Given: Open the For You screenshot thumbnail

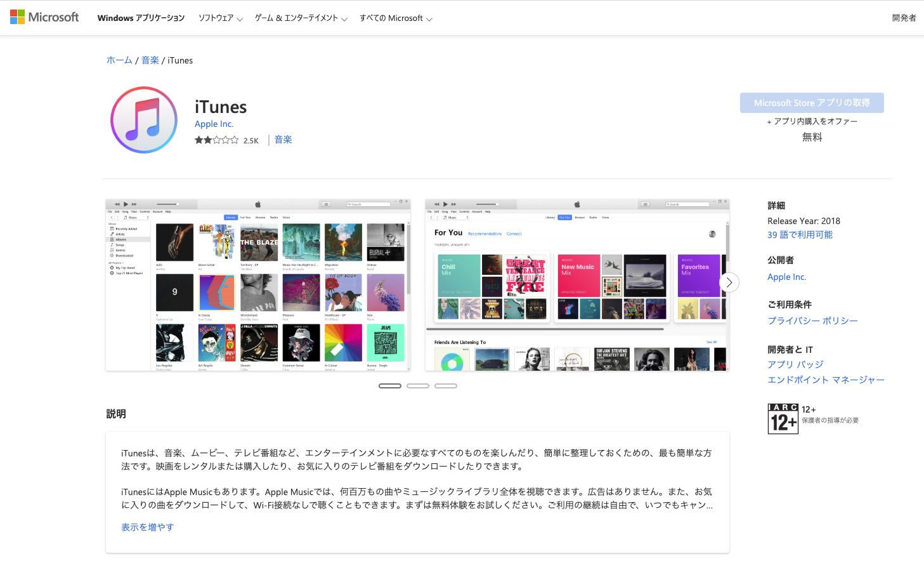Looking at the screenshot, I should 577,285.
